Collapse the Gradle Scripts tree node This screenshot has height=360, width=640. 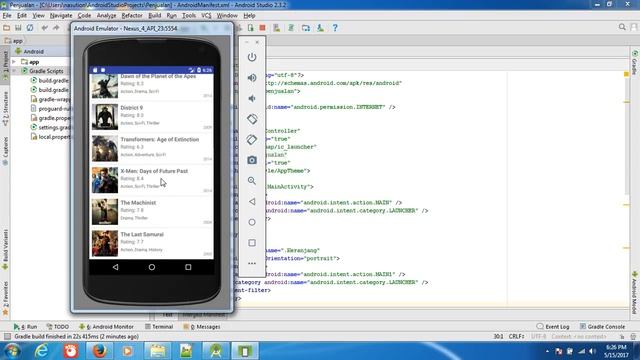pos(14,71)
